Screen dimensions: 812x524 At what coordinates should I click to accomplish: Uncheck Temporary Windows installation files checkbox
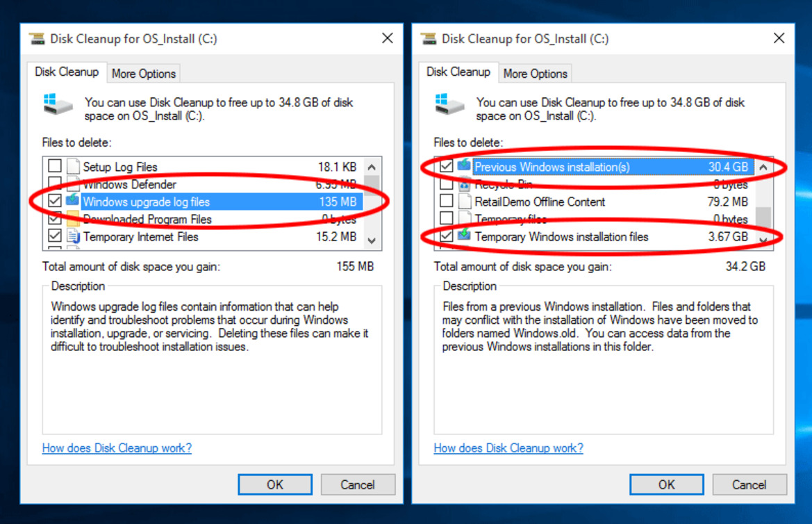pyautogui.click(x=446, y=236)
